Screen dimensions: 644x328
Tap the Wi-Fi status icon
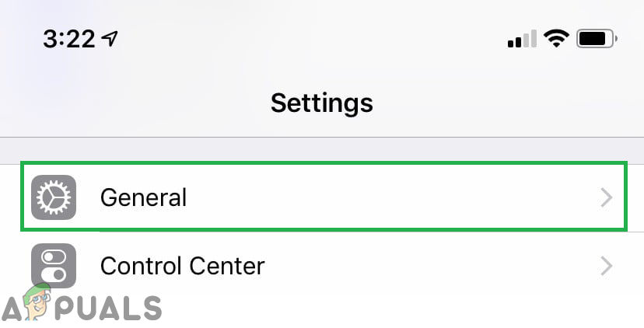pos(556,38)
